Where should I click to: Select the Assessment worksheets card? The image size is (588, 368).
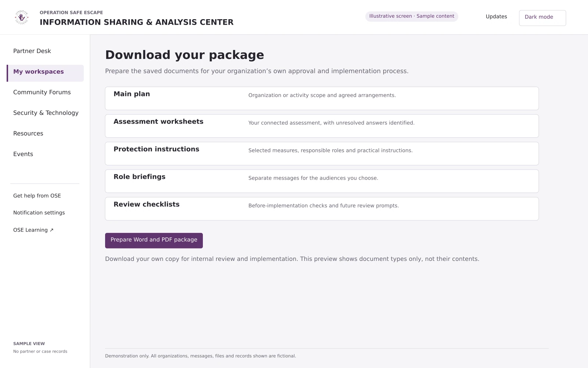tap(322, 126)
